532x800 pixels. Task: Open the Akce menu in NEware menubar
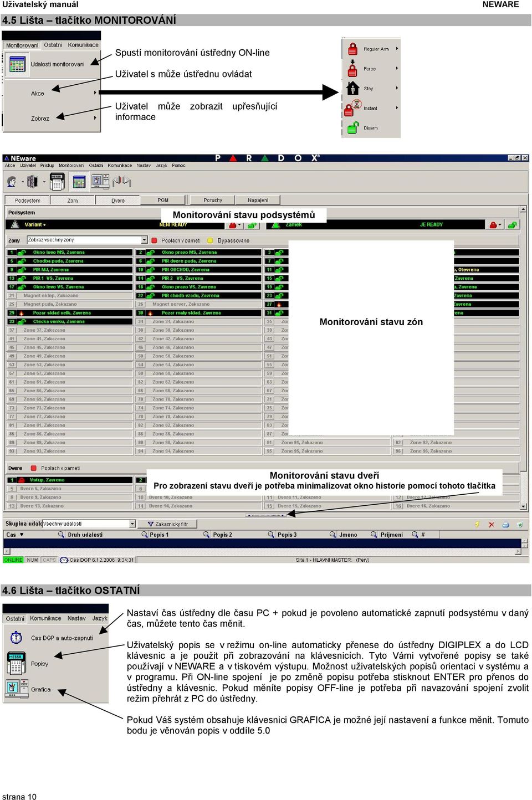pyautogui.click(x=10, y=166)
